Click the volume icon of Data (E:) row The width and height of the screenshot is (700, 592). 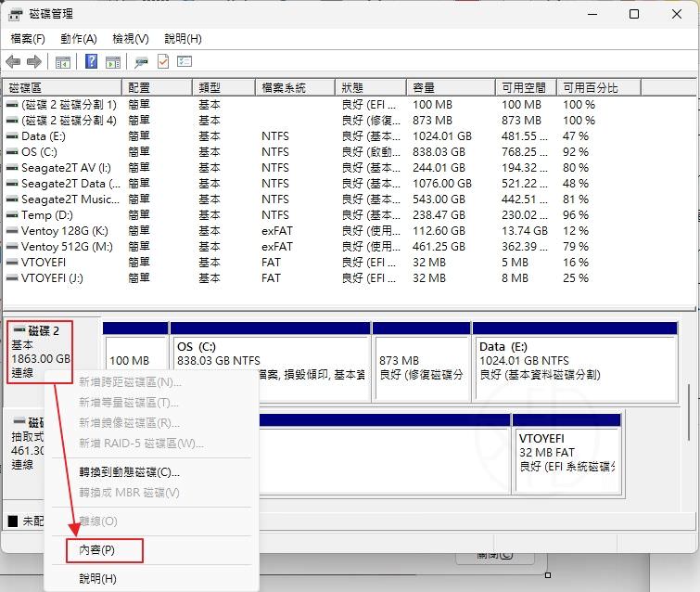12,136
